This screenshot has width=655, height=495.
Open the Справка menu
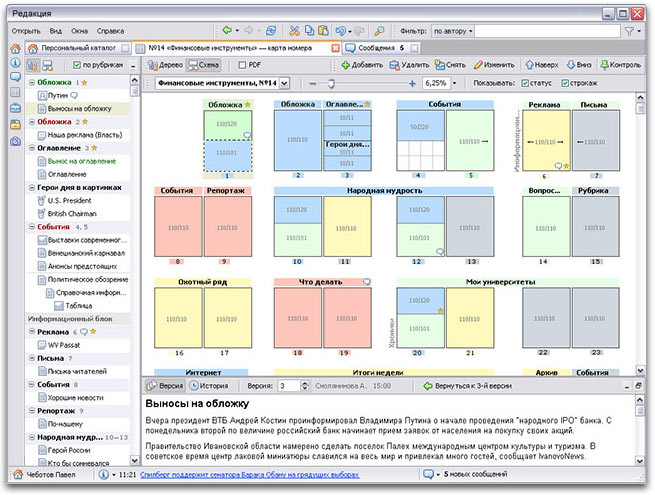(x=111, y=31)
